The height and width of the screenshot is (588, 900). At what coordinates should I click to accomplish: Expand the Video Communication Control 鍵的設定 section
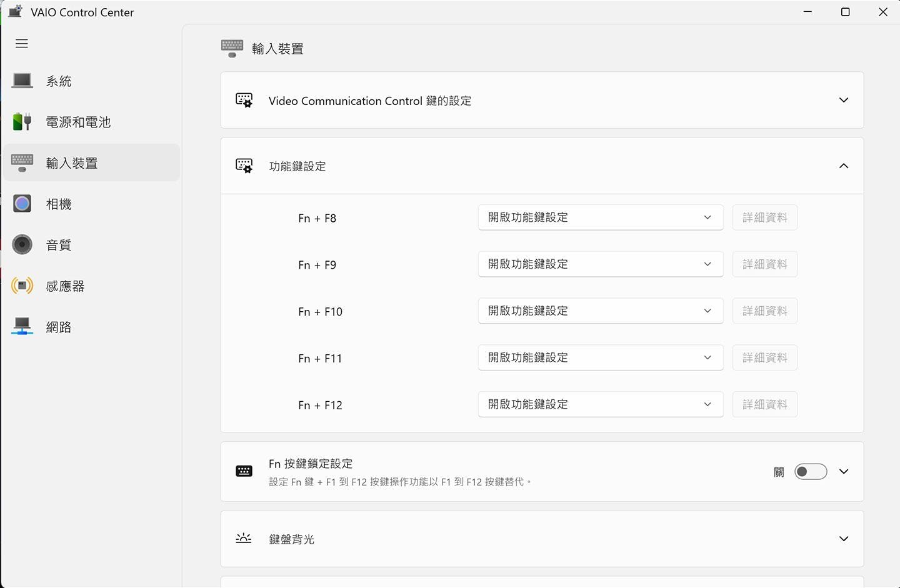pos(843,101)
